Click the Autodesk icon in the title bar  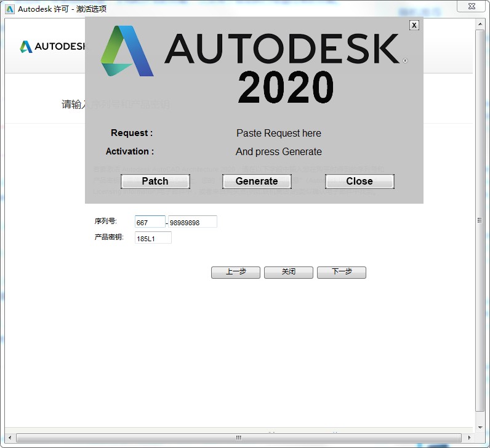coord(10,9)
